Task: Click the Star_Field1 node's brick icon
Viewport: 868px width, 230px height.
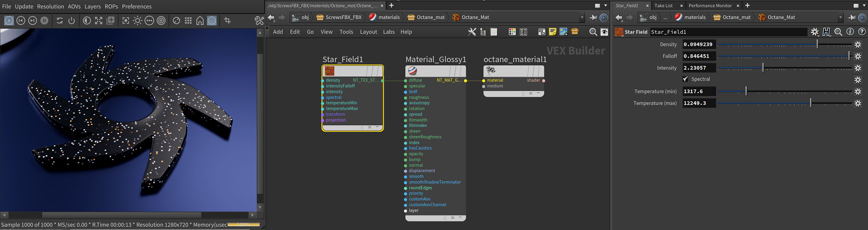Action: point(329,71)
